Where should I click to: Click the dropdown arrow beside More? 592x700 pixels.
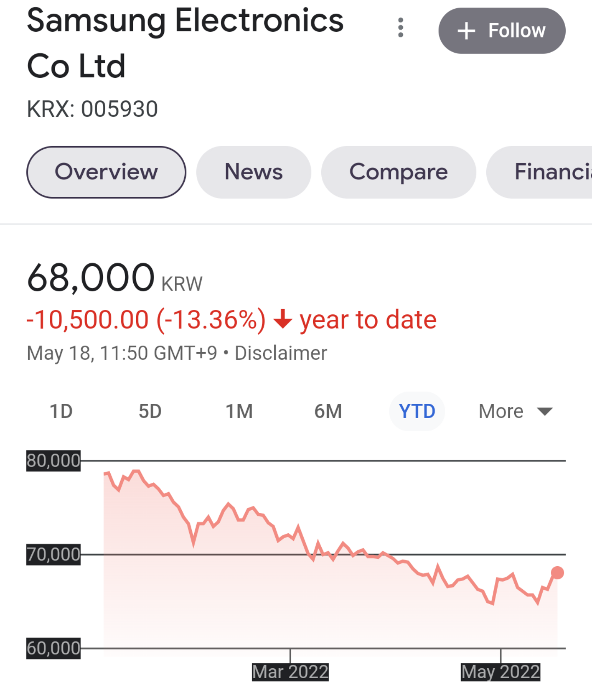coord(545,412)
